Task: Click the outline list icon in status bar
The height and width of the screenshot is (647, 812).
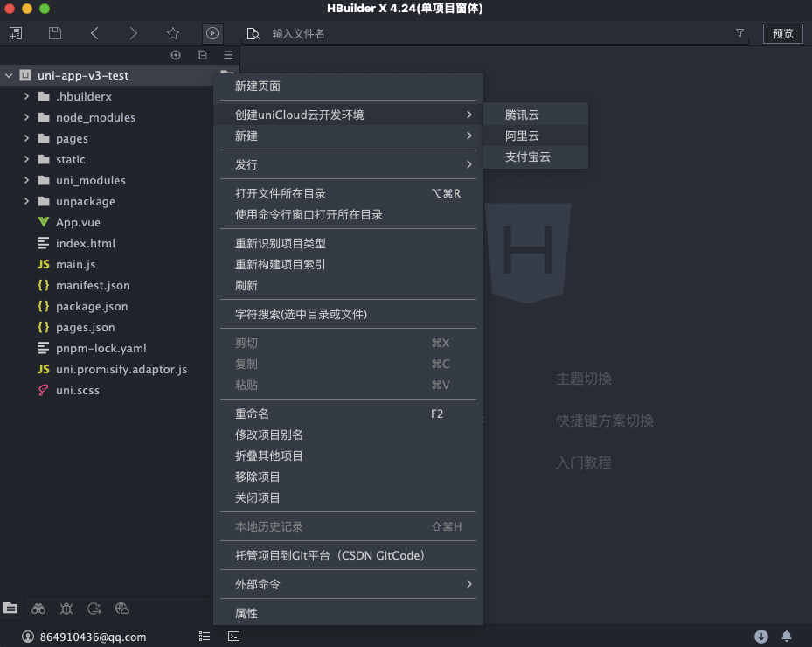Action: pos(205,637)
